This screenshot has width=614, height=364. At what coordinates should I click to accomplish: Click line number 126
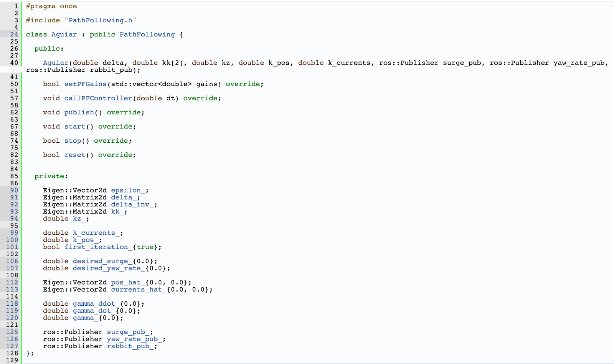12,339
